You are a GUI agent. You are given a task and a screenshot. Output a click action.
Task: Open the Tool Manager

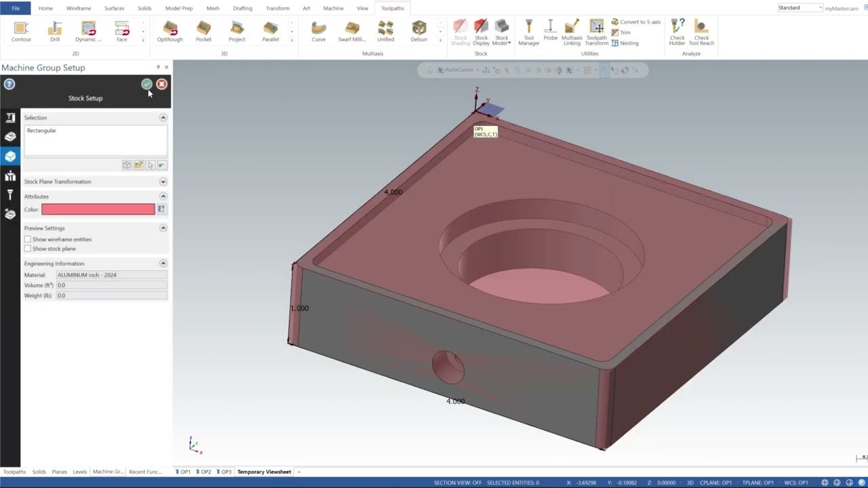pyautogui.click(x=529, y=33)
